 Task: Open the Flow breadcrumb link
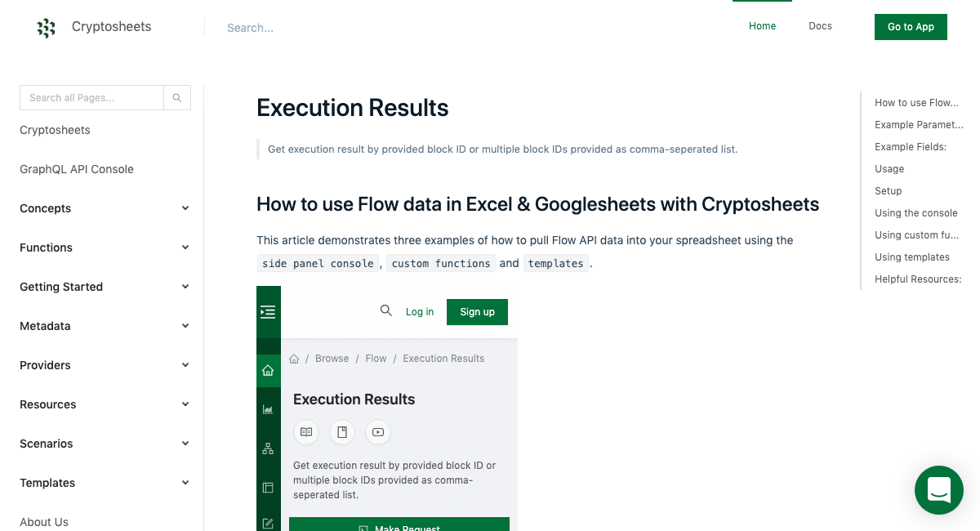click(376, 358)
